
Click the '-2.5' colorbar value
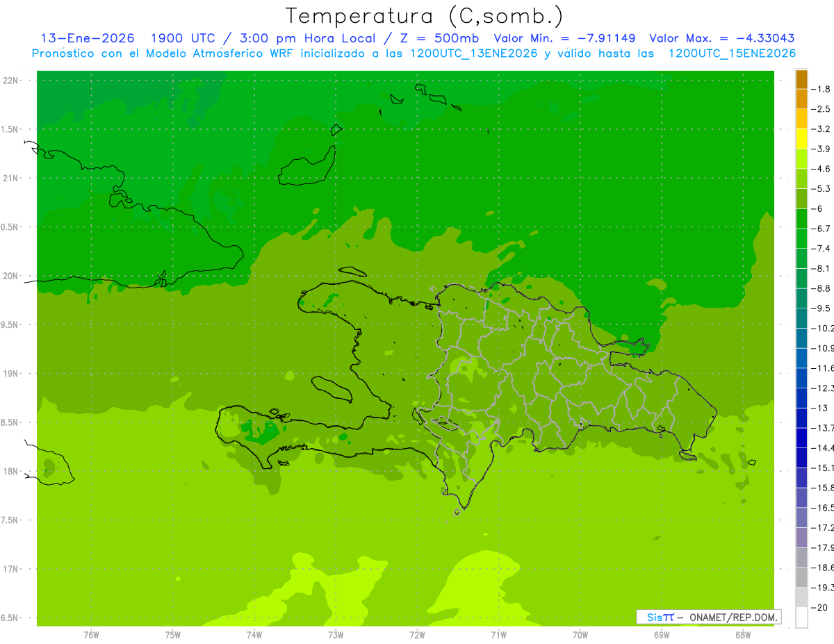pos(821,109)
